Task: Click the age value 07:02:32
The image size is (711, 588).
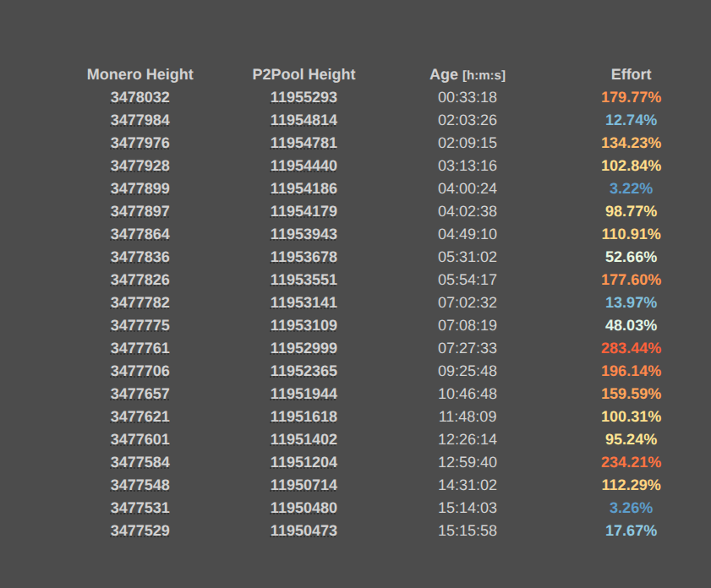Action: click(468, 302)
